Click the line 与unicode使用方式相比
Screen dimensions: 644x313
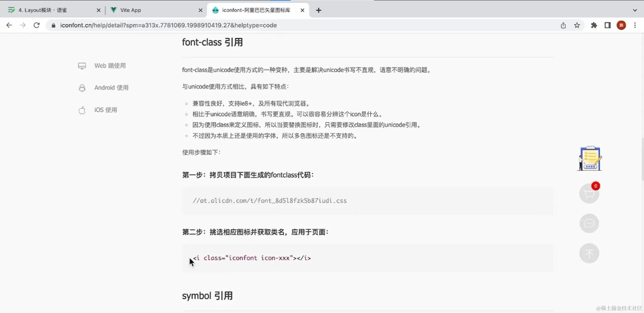coord(235,87)
